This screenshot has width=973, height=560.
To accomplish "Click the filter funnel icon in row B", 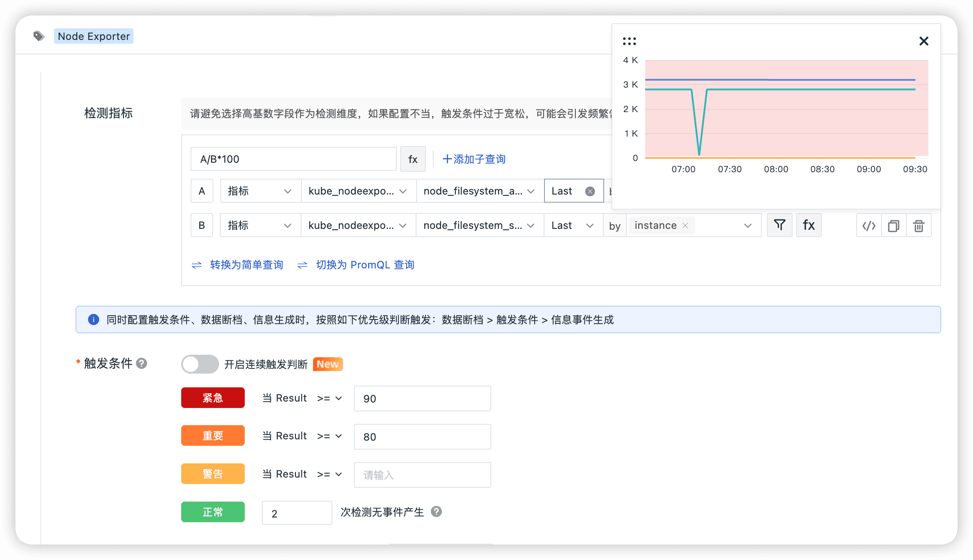I will coord(779,225).
